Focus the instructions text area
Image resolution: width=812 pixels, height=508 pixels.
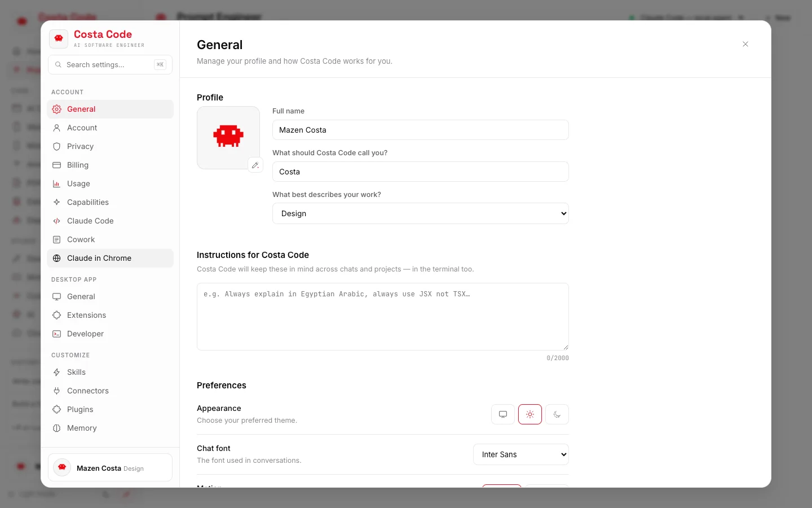383,317
